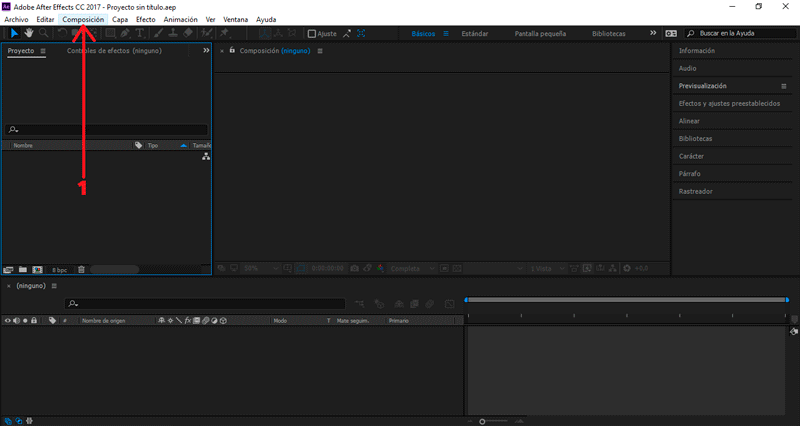Open the Animación menu
800x426 pixels.
click(181, 19)
